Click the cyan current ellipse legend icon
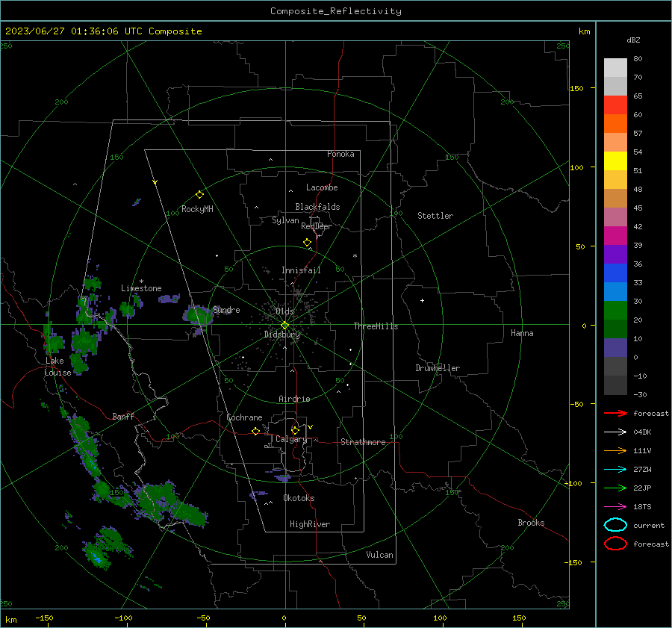Image resolution: width=672 pixels, height=628 pixels. click(615, 525)
